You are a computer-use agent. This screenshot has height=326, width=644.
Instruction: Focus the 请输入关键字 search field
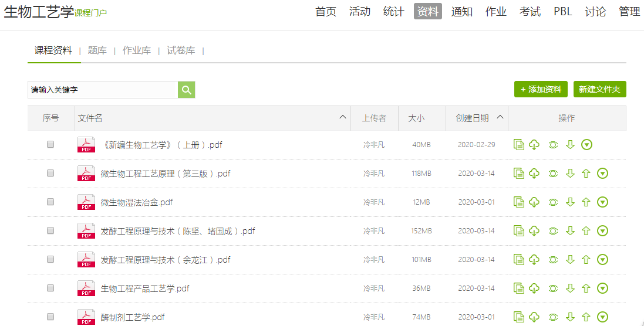coord(103,90)
